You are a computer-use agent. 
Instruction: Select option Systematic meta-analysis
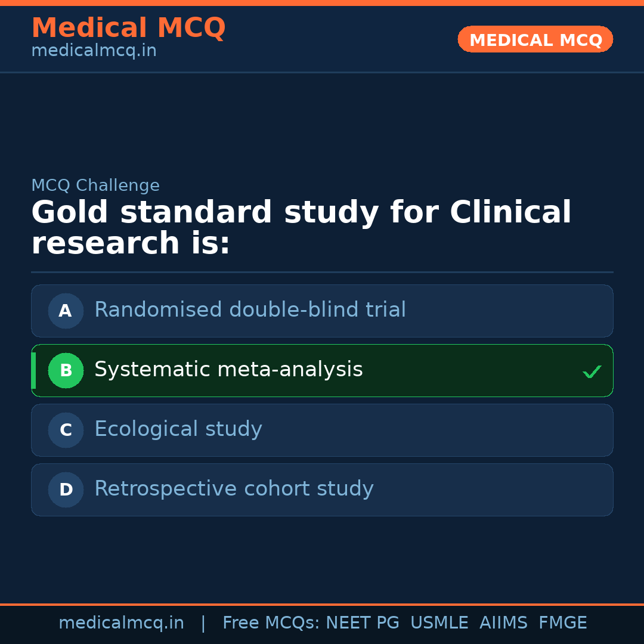tap(228, 370)
